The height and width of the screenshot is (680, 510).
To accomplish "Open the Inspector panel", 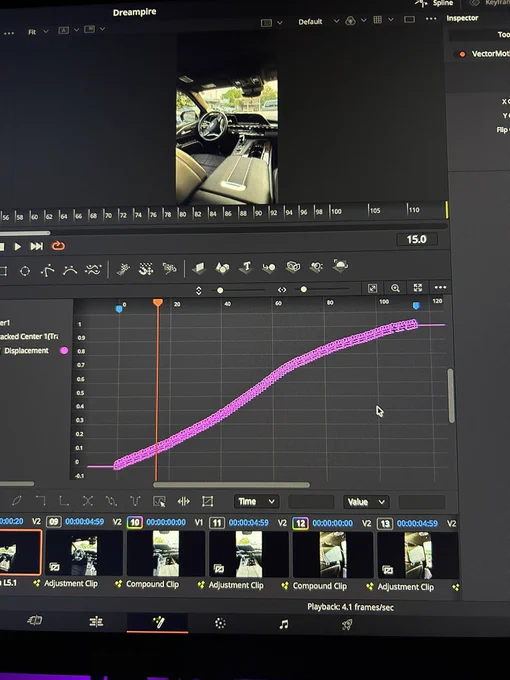I will tap(462, 18).
